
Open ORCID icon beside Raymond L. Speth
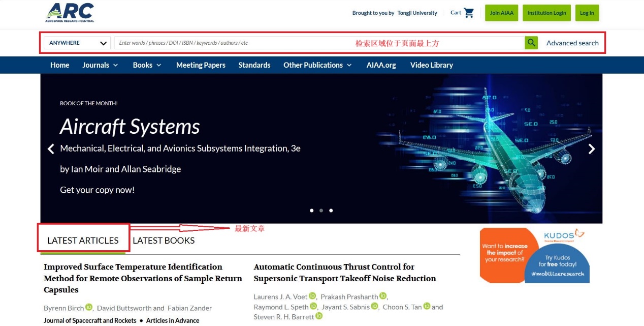[x=313, y=306]
